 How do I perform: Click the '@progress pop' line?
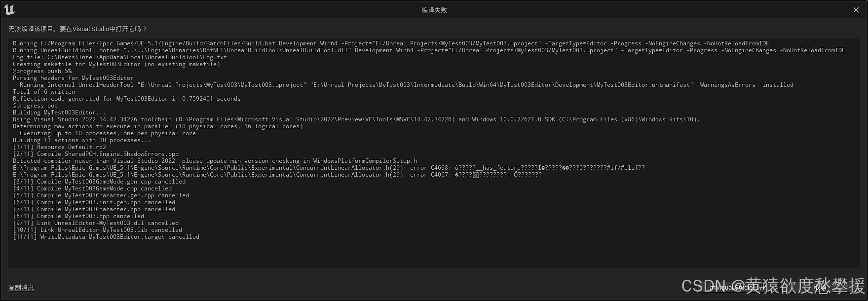[x=35, y=106]
